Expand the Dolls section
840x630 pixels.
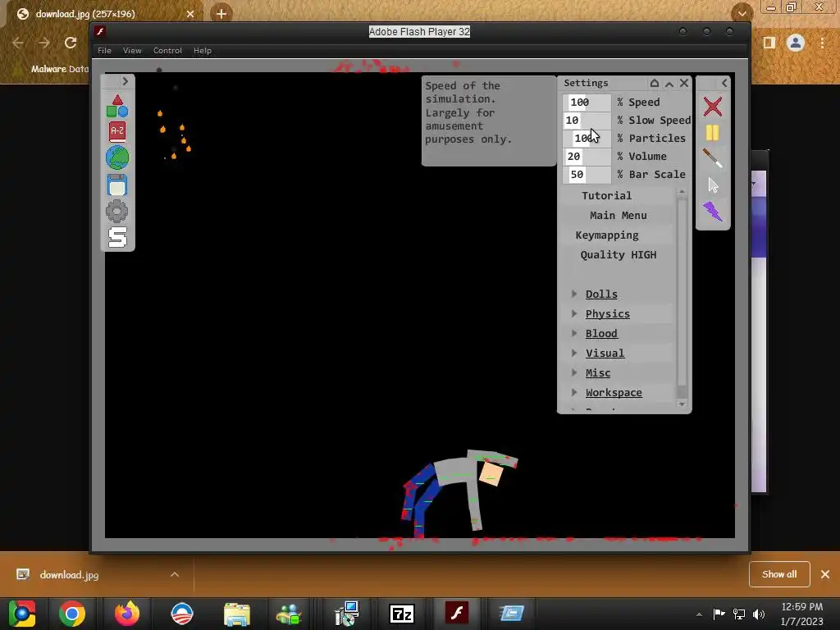point(601,294)
